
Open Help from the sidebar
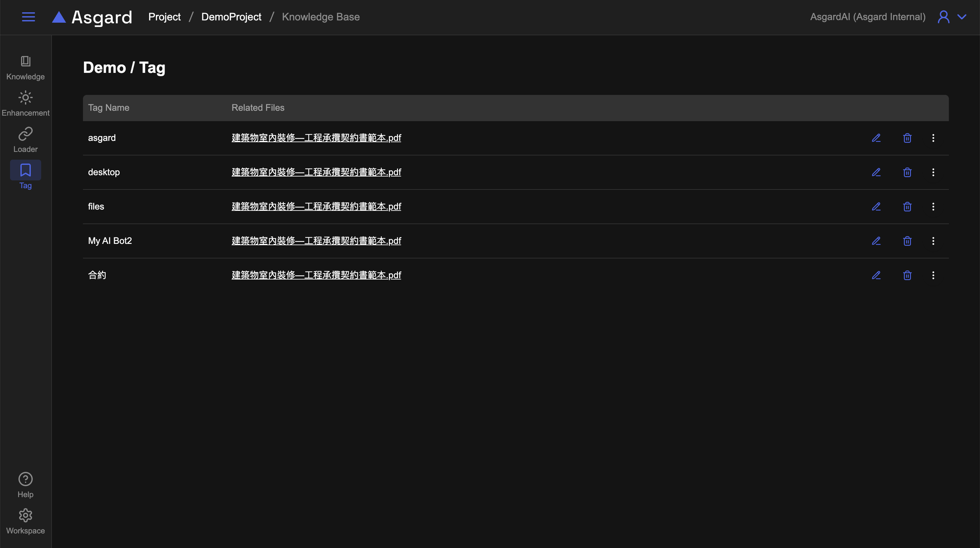click(x=26, y=485)
